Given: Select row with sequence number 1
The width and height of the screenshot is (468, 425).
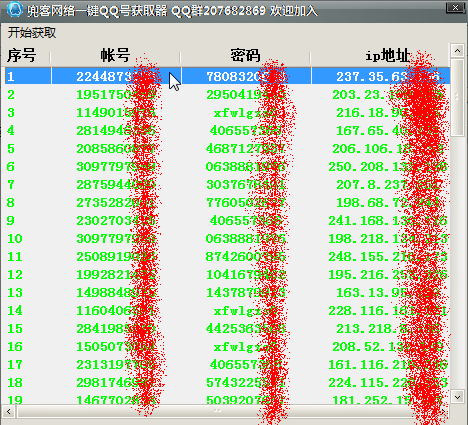Looking at the screenshot, I should [x=227, y=76].
